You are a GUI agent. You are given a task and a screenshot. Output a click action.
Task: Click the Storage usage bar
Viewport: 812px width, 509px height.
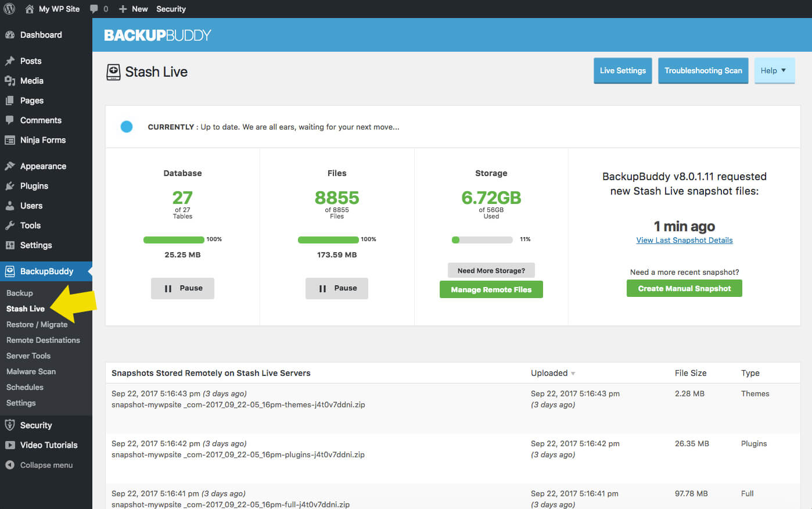click(482, 239)
